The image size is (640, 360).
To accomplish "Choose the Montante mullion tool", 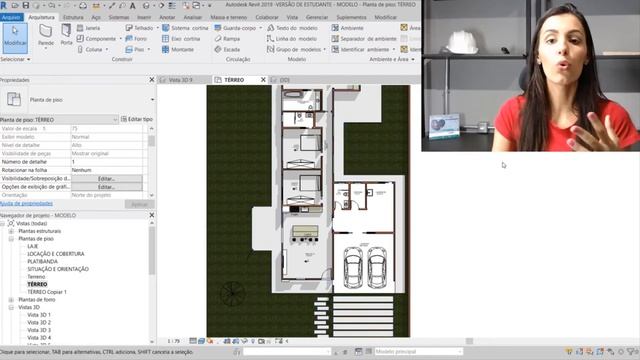I will [178, 49].
